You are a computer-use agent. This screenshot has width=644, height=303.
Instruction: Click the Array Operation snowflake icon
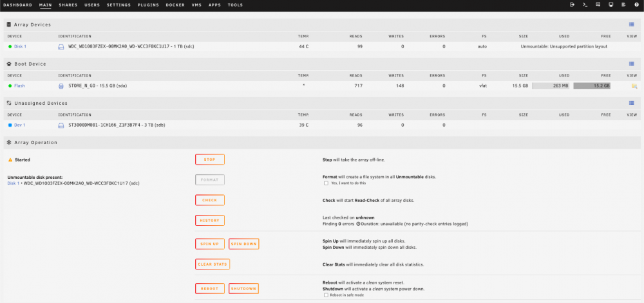tap(9, 142)
